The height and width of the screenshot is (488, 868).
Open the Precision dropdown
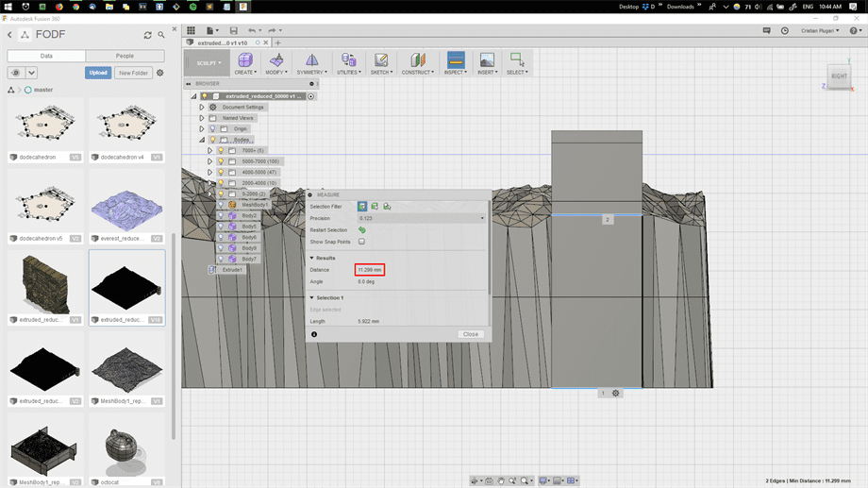(x=422, y=218)
